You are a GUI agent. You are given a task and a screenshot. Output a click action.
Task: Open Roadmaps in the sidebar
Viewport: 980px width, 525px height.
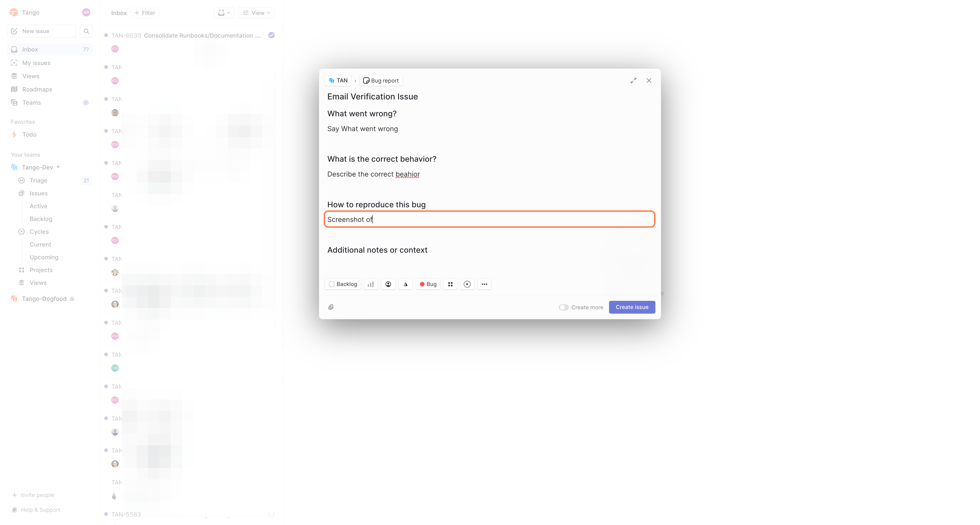pos(50,89)
